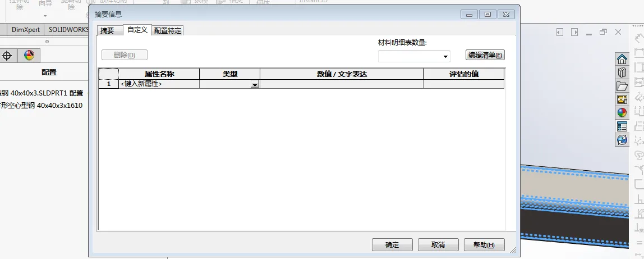Viewport: 644px width, 259px height.
Task: Click the 评估的值 cell in row 1
Action: click(x=464, y=84)
